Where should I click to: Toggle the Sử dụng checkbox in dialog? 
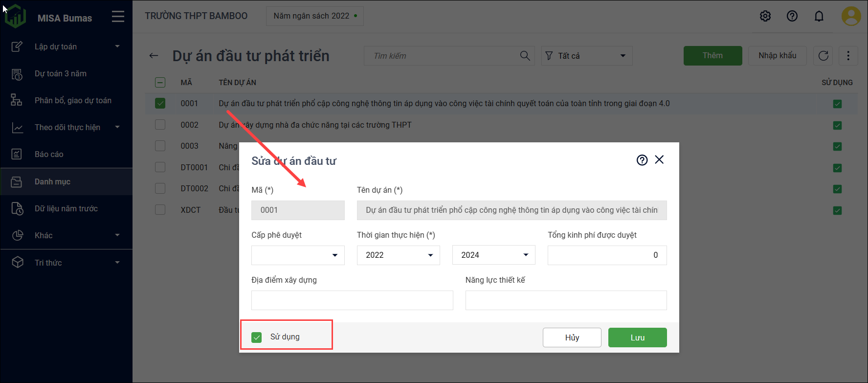pyautogui.click(x=257, y=337)
